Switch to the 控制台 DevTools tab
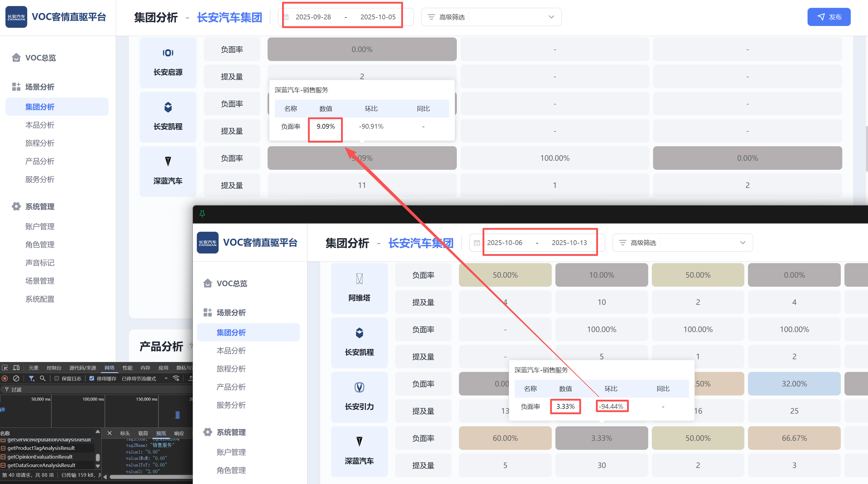This screenshot has width=868, height=484. point(54,367)
